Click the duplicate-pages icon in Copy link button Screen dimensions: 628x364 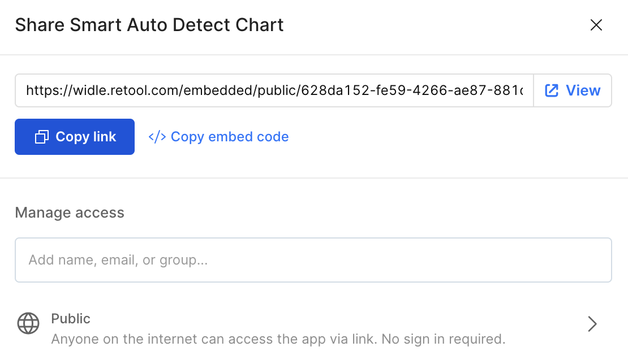click(x=42, y=137)
